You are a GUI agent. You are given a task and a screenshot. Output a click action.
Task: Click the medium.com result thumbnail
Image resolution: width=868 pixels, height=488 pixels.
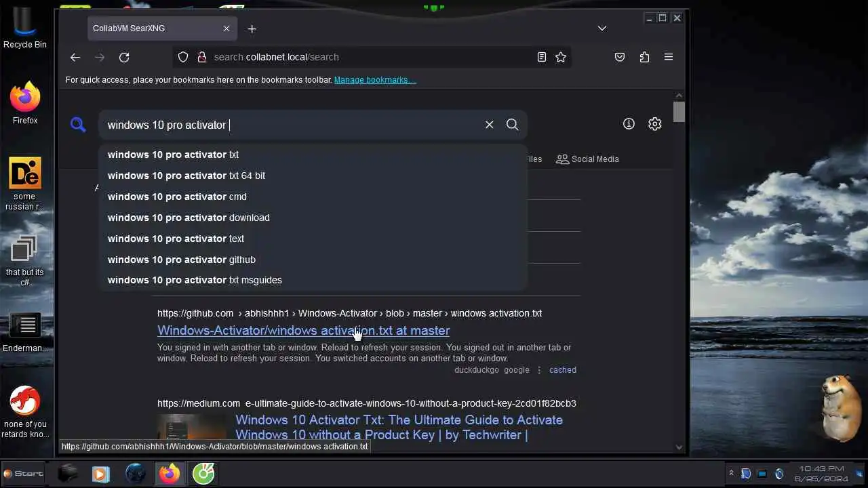click(192, 427)
